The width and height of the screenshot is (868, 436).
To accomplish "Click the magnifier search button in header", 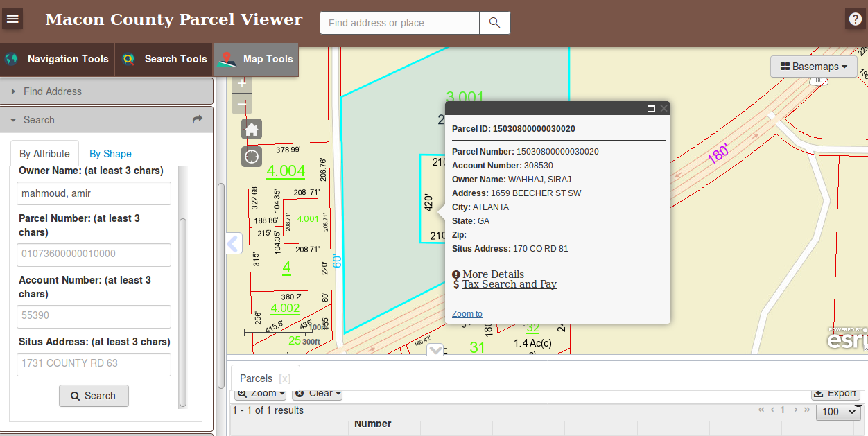I will 495,23.
